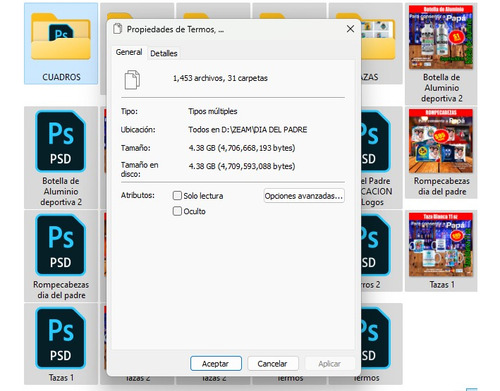Click the 'Propiedades de Termos, ...' title text
The width and height of the screenshot is (500, 391).
[x=175, y=29]
